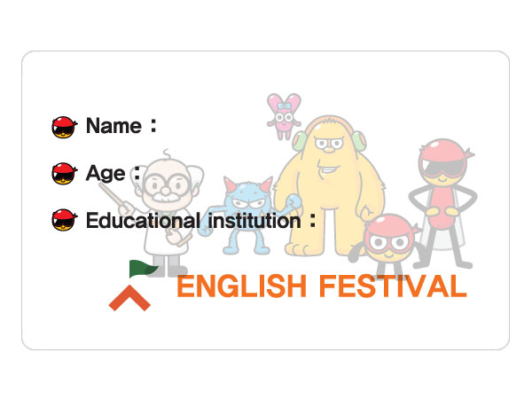Click the ninja bullet icon beside Age
This screenshot has height=400, width=532.
pos(65,174)
